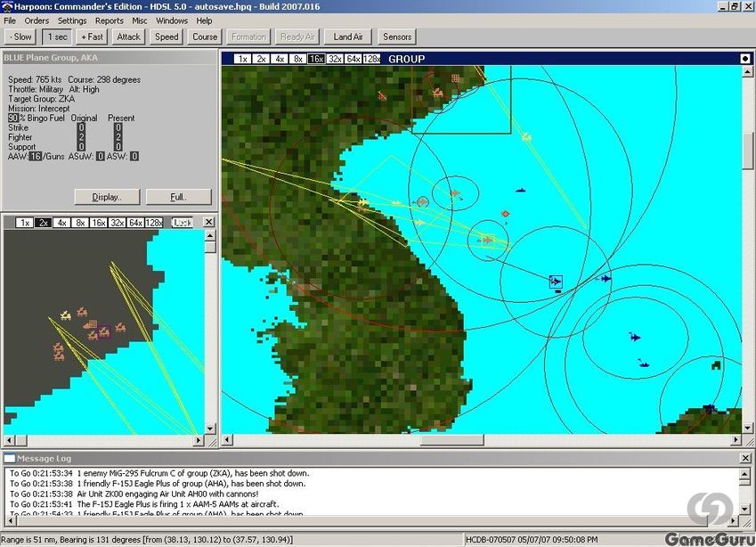The width and height of the screenshot is (756, 547).
Task: Click the 1 sec time compression button
Action: tap(57, 37)
